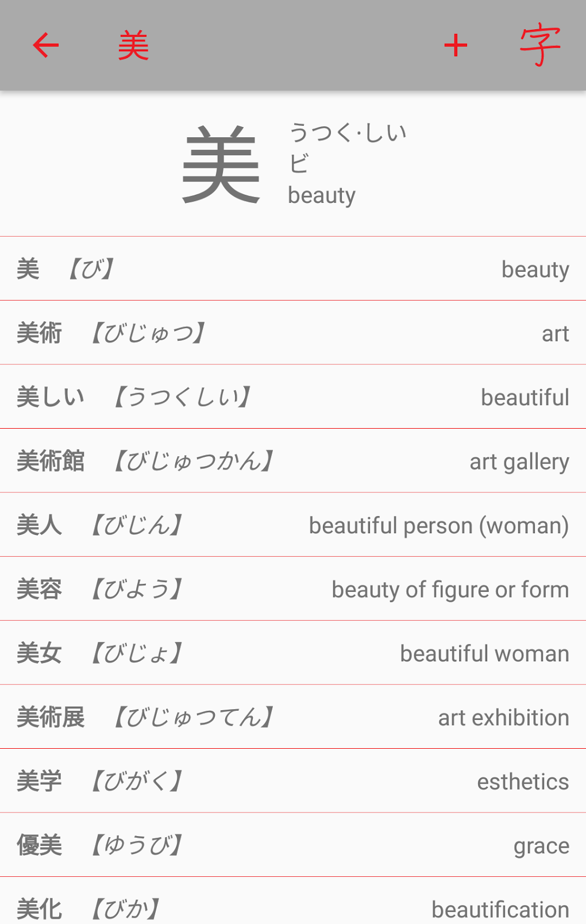
Task: Choose the 美術館 art gallery entry
Action: pos(293,461)
